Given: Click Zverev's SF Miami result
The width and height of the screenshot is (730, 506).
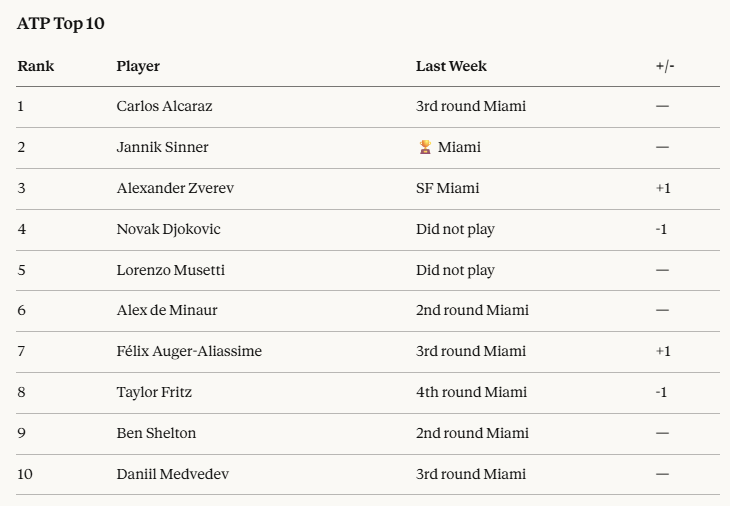Looking at the screenshot, I should coord(447,188).
